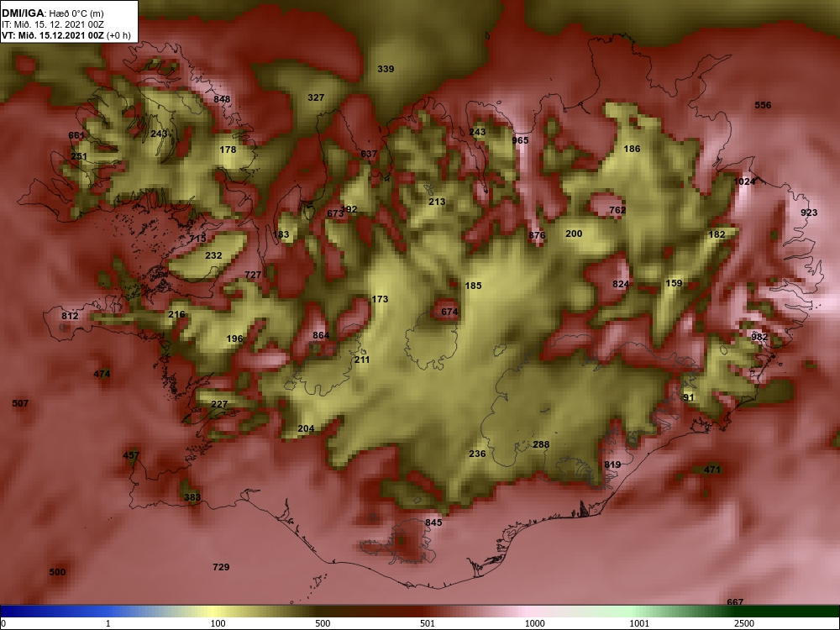
Task: Select the color scale label 501
Action: pyautogui.click(x=428, y=623)
